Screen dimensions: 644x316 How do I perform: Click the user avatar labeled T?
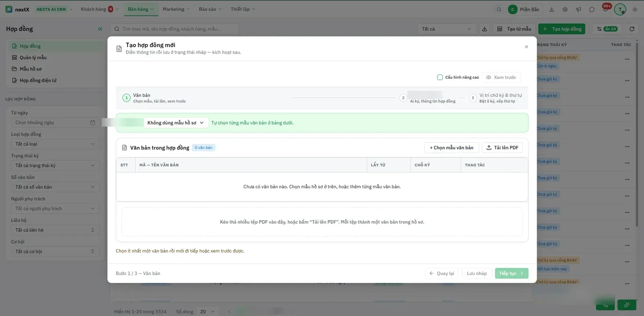point(620,9)
